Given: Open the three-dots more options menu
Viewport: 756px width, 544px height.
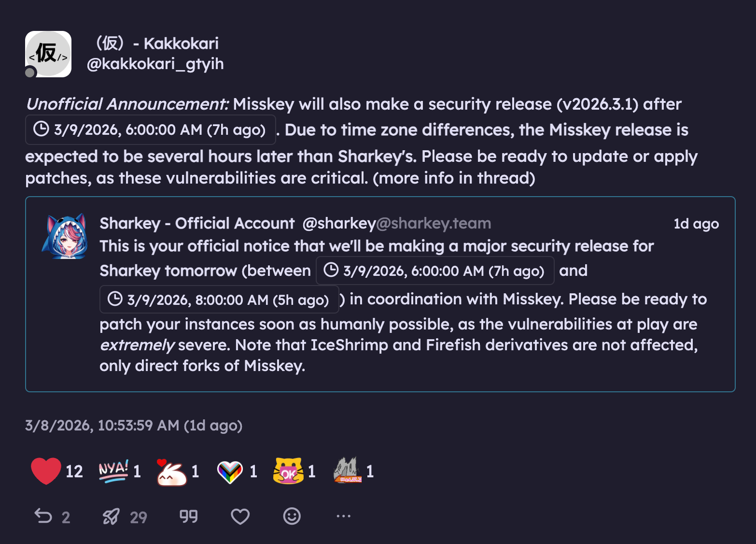Looking at the screenshot, I should (343, 516).
